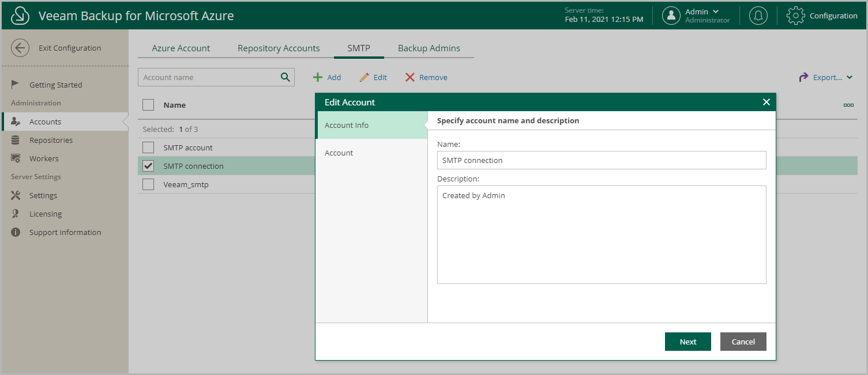Switch to the Backup Admins tab
This screenshot has height=375, width=868.
[429, 48]
